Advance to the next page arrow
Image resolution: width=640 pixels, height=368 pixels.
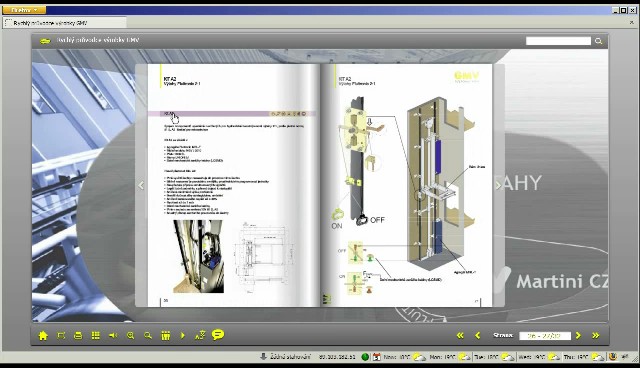(x=578, y=335)
